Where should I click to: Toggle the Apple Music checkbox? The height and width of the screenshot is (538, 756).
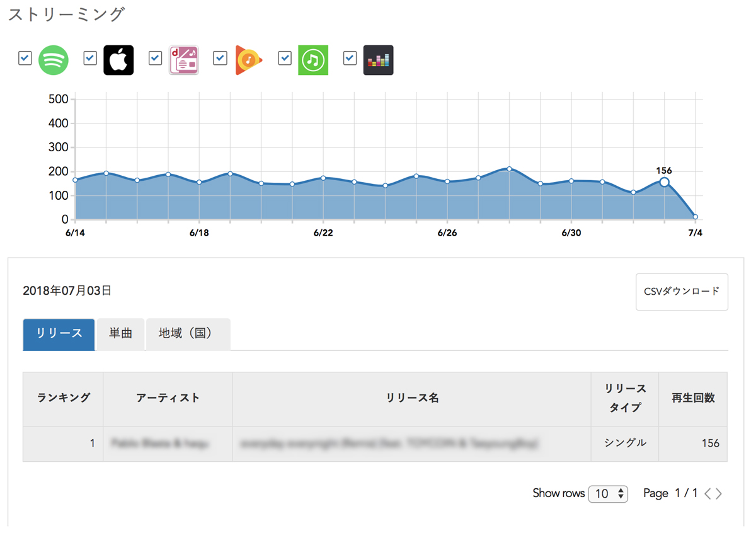90,58
